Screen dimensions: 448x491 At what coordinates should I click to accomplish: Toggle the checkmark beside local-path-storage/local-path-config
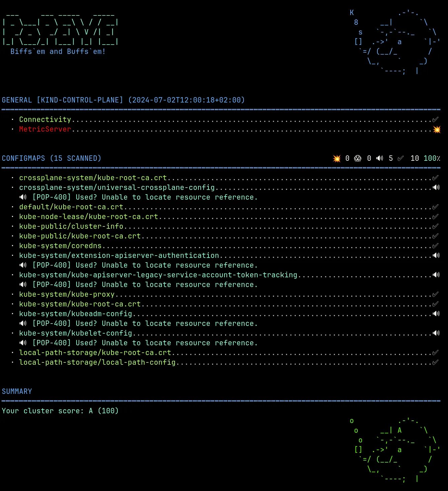click(436, 362)
